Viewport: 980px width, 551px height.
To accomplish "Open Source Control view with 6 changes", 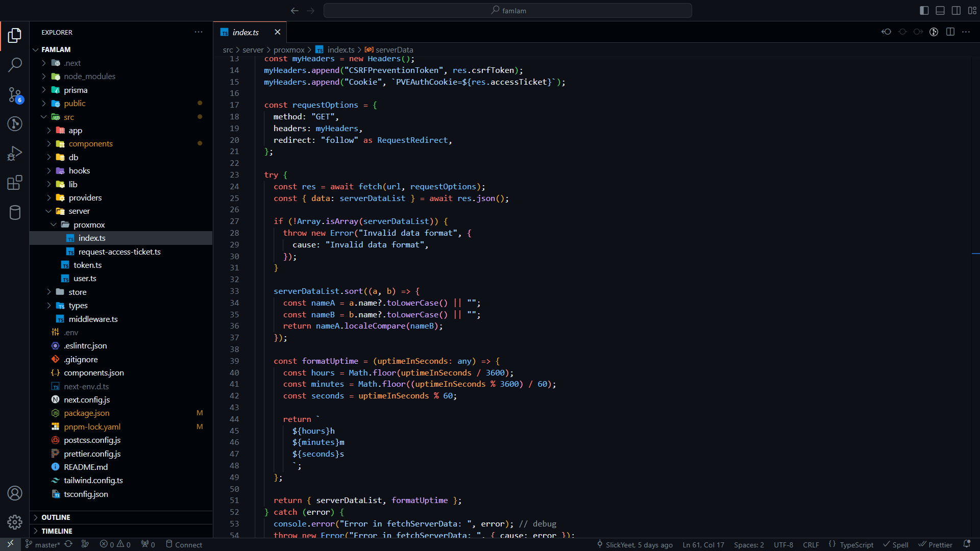I will click(15, 94).
